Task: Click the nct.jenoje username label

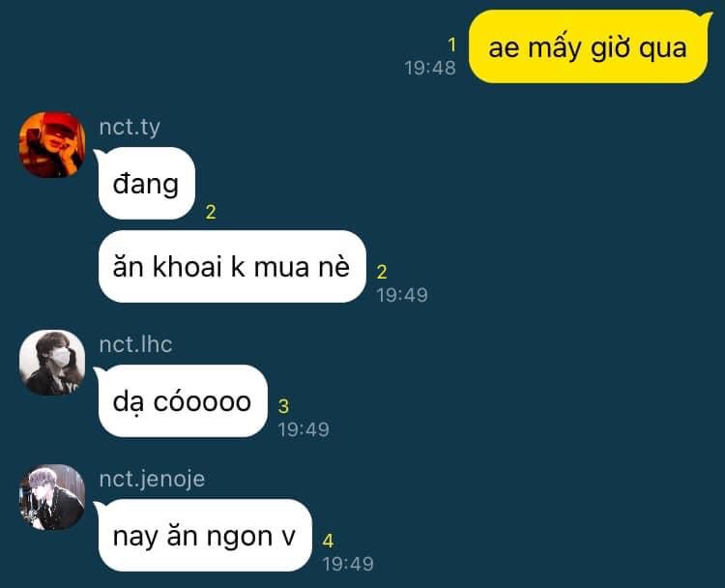Action: tap(152, 479)
